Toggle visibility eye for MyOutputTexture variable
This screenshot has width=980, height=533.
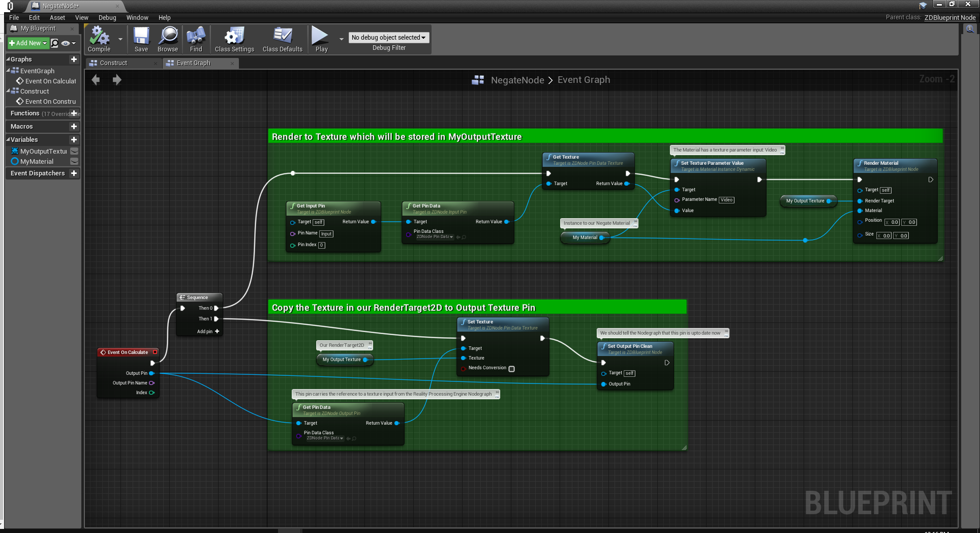pos(74,151)
